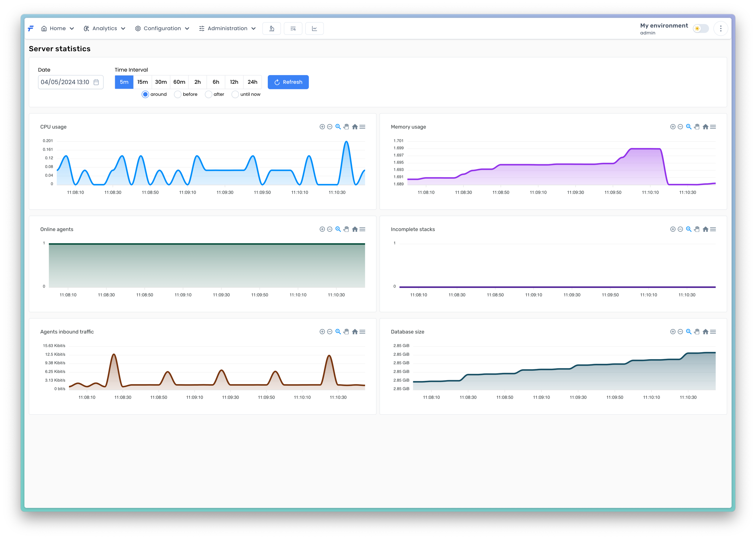Enable panning on the Online agents chart

coord(346,229)
